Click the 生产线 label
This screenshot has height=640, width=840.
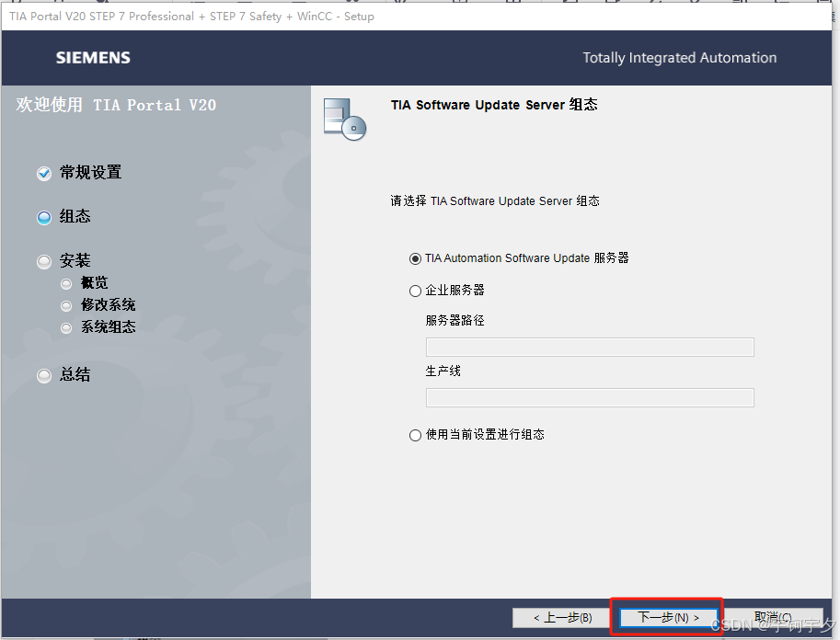(x=443, y=371)
